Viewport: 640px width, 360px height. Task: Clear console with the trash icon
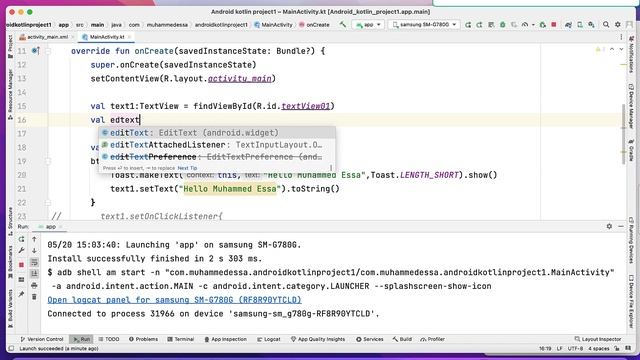(x=34, y=297)
